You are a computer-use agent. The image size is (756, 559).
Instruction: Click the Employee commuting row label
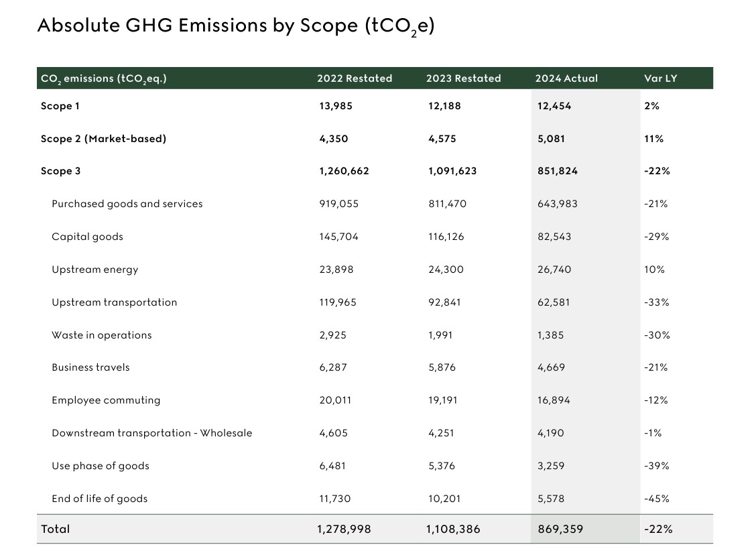106,400
